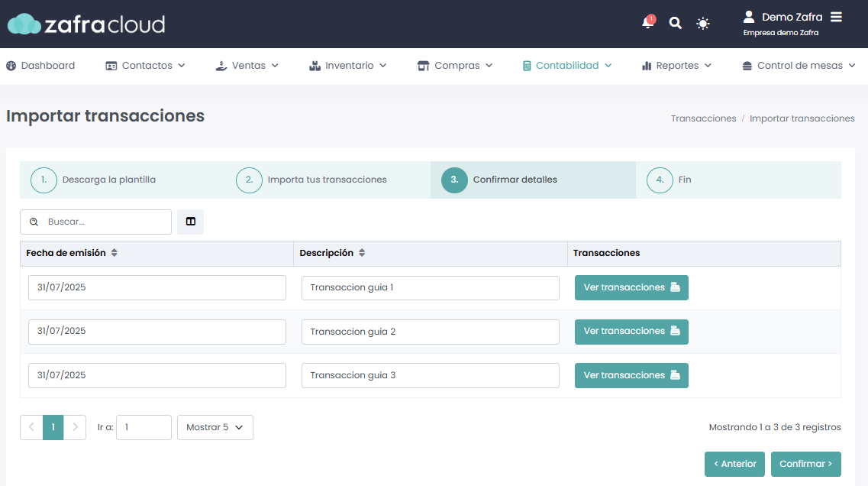Click 'Importar transacciones' breadcrumb text
This screenshot has width=868, height=486.
(802, 118)
